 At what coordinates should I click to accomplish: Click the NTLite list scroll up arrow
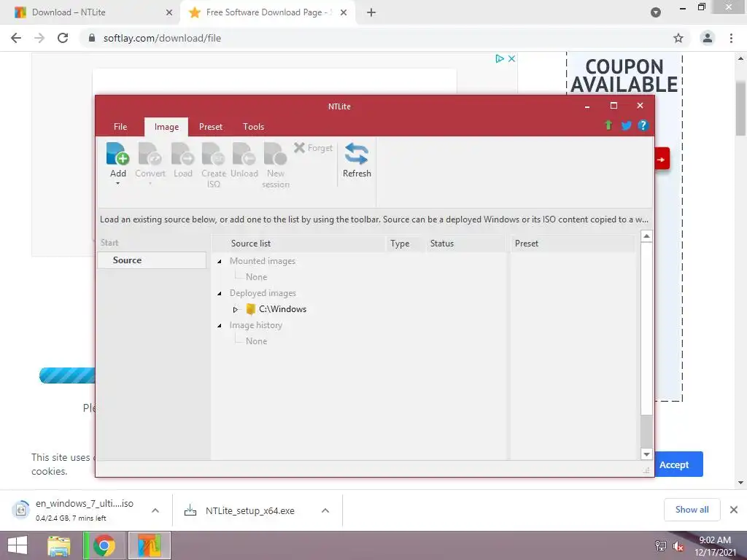coord(646,236)
